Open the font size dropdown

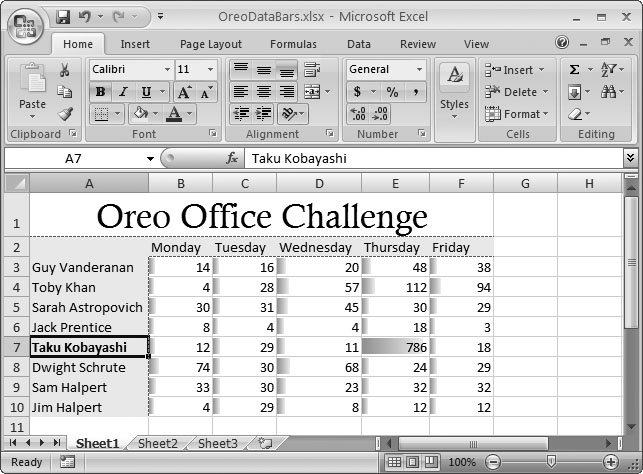[x=210, y=69]
